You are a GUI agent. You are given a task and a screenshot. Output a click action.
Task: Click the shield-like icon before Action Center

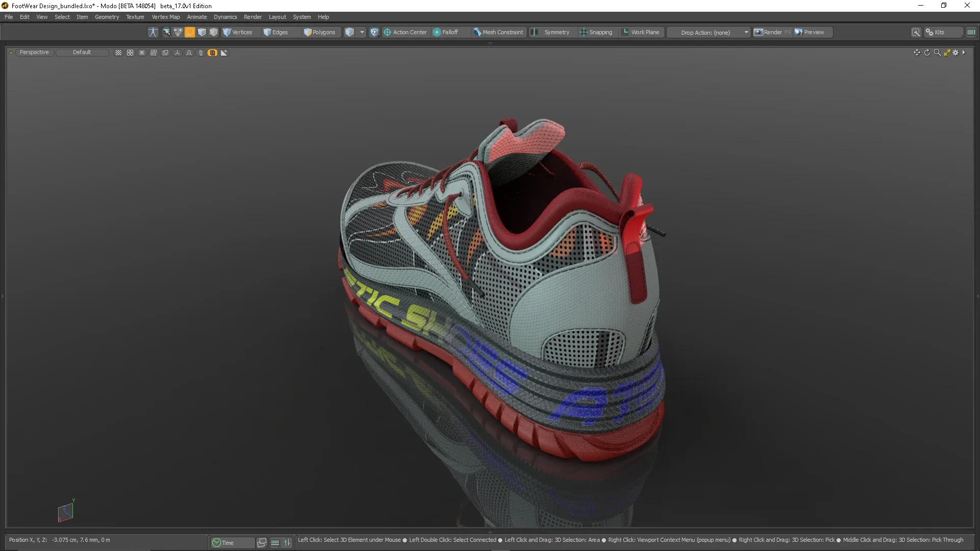pos(374,32)
